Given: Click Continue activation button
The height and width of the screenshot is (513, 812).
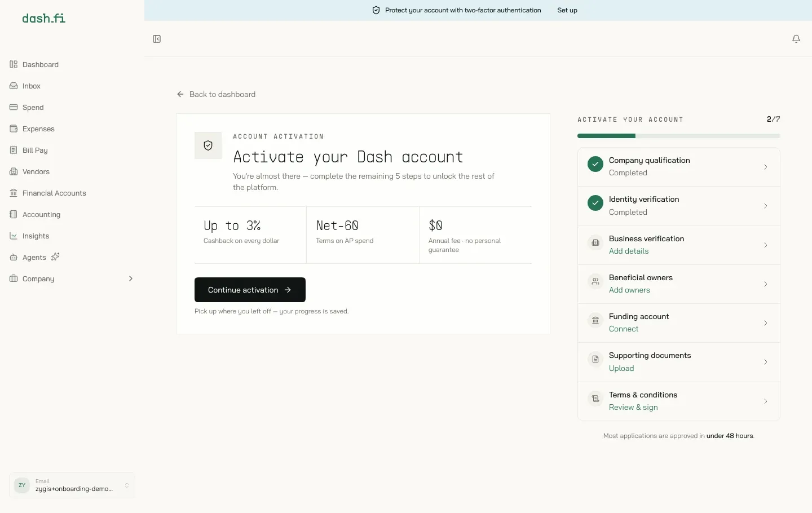Looking at the screenshot, I should [x=250, y=290].
